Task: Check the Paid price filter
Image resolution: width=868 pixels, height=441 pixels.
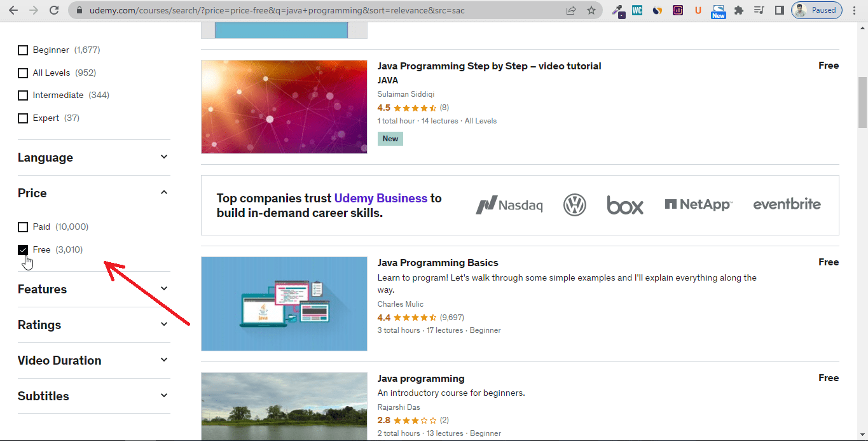Action: [x=23, y=227]
